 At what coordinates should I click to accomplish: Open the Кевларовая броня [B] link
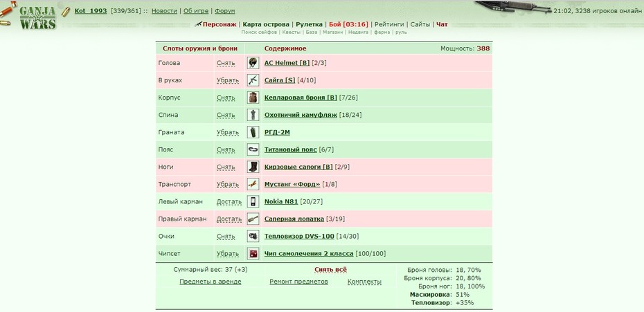click(301, 98)
